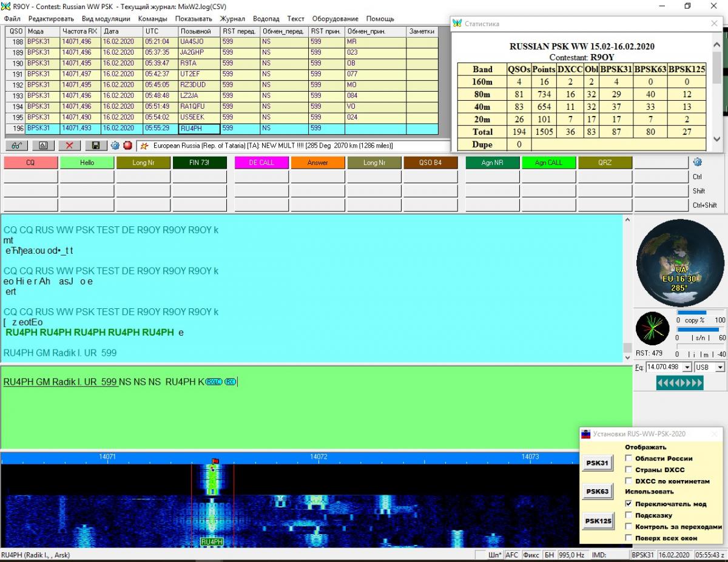
Task: Enable the Поверх всех окон checkbox
Action: [x=629, y=538]
